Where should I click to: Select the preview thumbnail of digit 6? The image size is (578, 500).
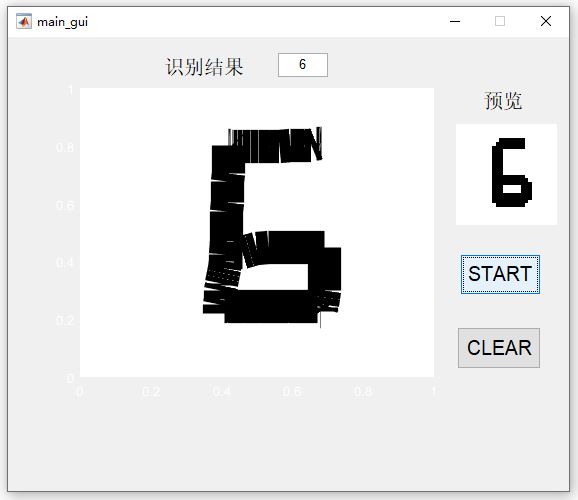[x=506, y=174]
